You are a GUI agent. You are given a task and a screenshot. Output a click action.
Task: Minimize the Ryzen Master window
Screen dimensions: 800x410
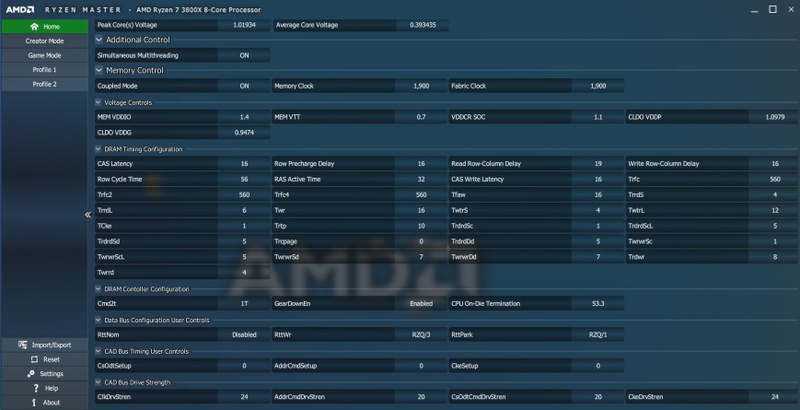pos(755,10)
